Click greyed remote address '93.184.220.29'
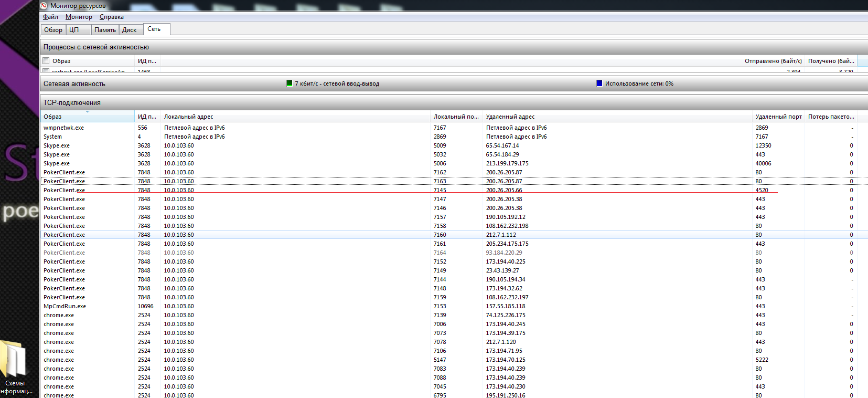 [x=504, y=253]
